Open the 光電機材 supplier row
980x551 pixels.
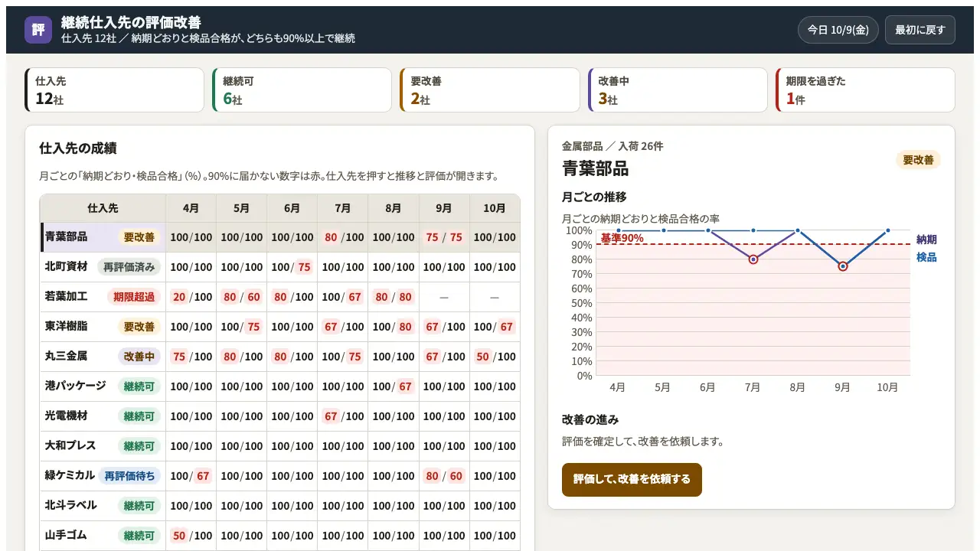click(x=280, y=416)
